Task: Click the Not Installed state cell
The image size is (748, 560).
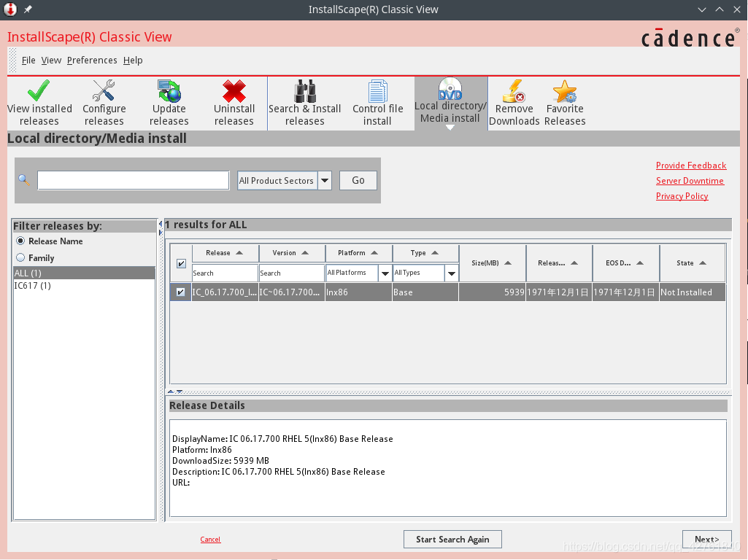Action: point(693,292)
